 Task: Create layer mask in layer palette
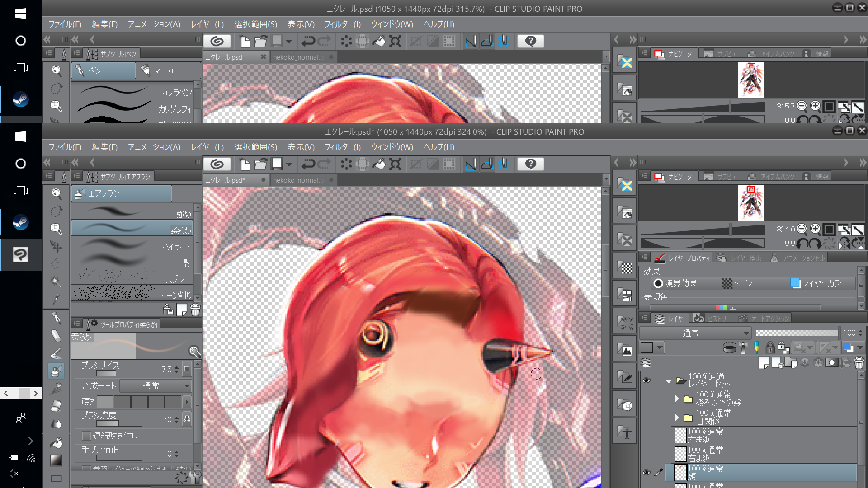(x=831, y=363)
